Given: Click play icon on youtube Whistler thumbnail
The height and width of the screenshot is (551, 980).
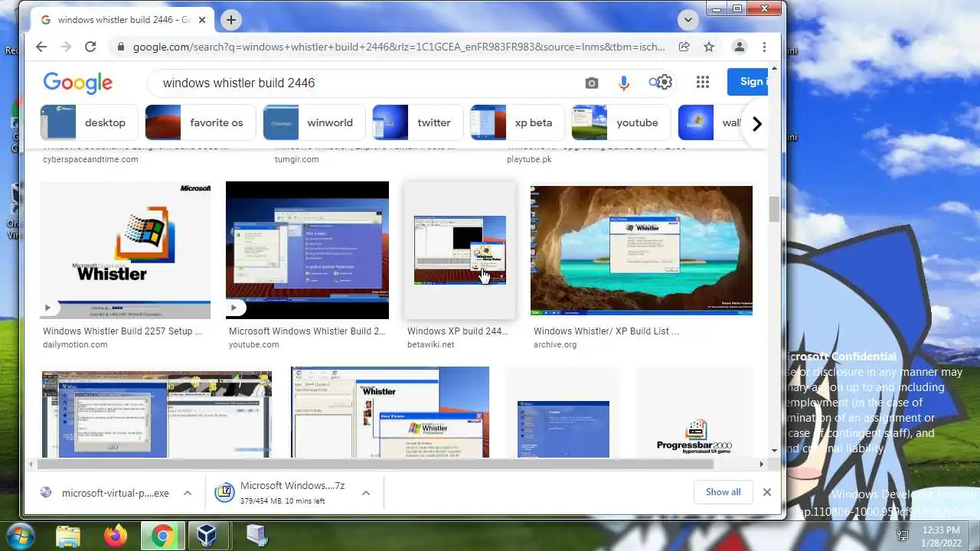Looking at the screenshot, I should [234, 308].
